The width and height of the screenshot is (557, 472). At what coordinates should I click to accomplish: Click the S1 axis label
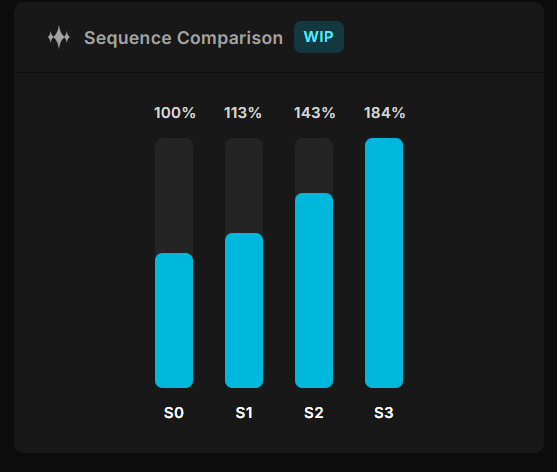point(244,413)
